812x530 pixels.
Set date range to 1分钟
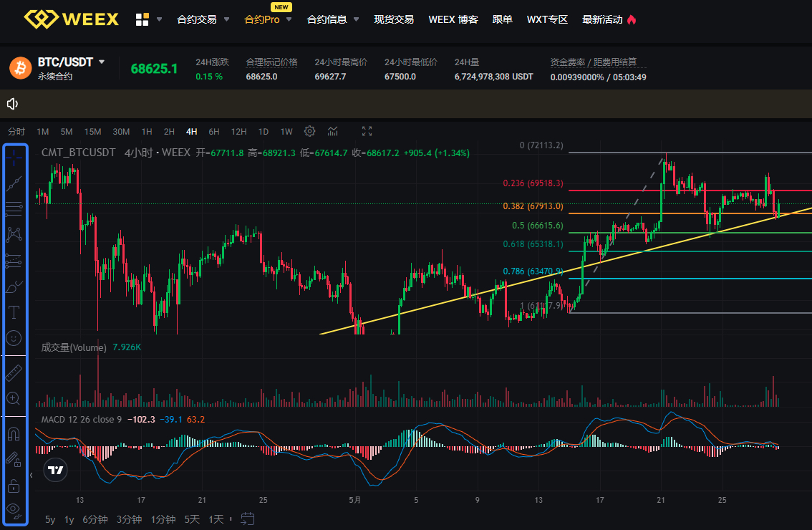(163, 519)
